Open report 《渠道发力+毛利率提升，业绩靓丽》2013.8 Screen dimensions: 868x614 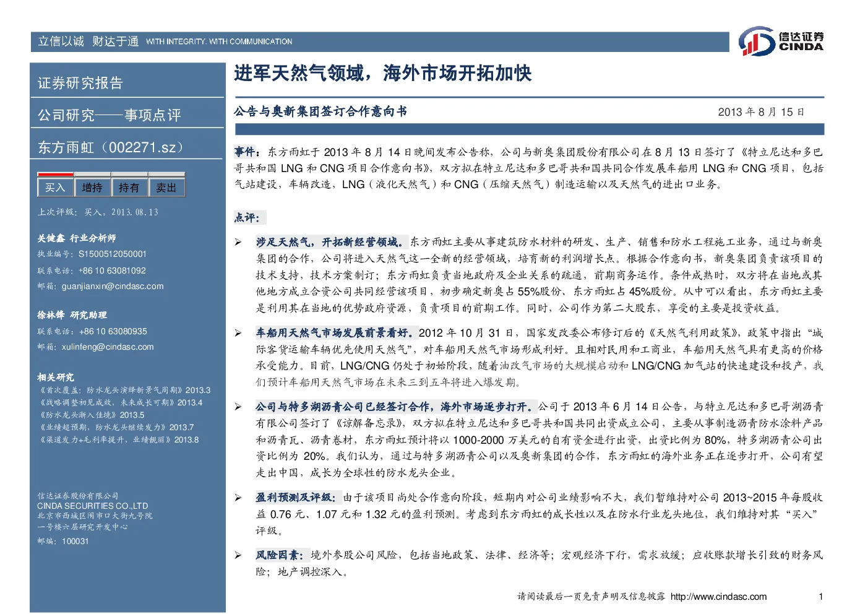pyautogui.click(x=119, y=440)
